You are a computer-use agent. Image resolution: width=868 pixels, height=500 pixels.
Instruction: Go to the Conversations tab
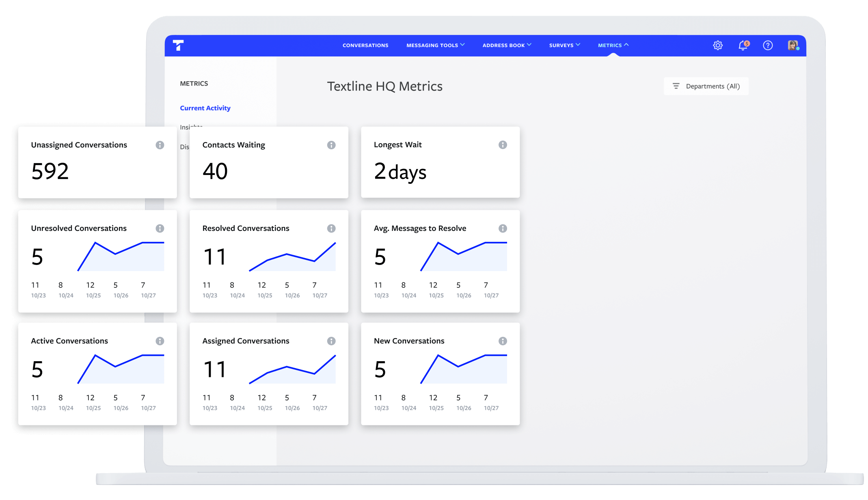365,45
